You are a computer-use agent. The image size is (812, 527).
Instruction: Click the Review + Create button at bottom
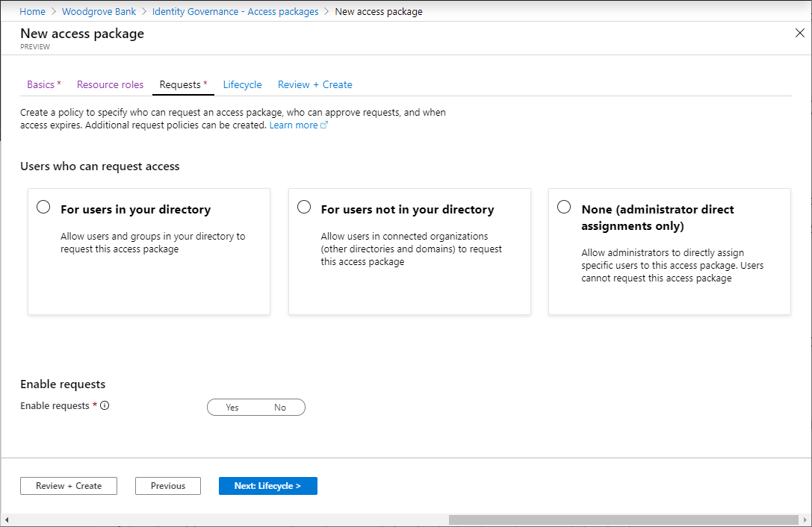pos(69,486)
